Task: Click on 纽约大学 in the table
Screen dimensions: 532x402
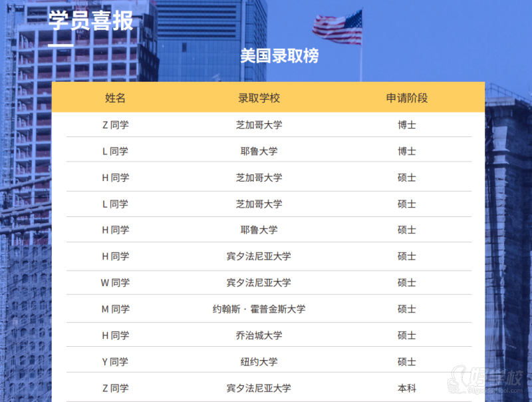Action: click(259, 362)
